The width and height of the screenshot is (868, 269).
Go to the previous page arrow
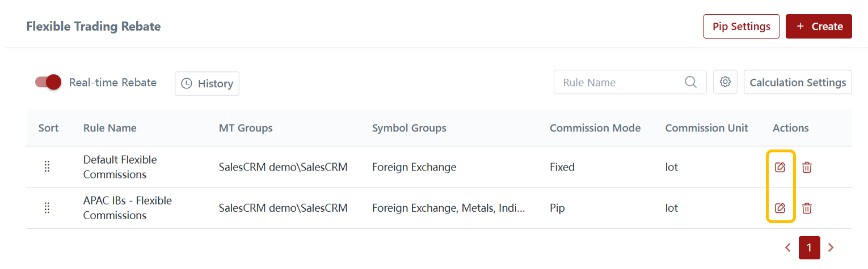click(x=788, y=247)
